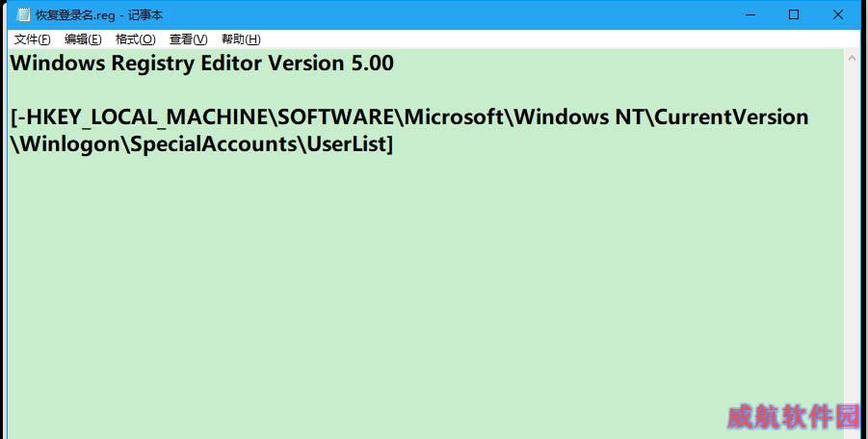868x439 pixels.
Task: Click the scrollbar up arrow
Action: 852,58
